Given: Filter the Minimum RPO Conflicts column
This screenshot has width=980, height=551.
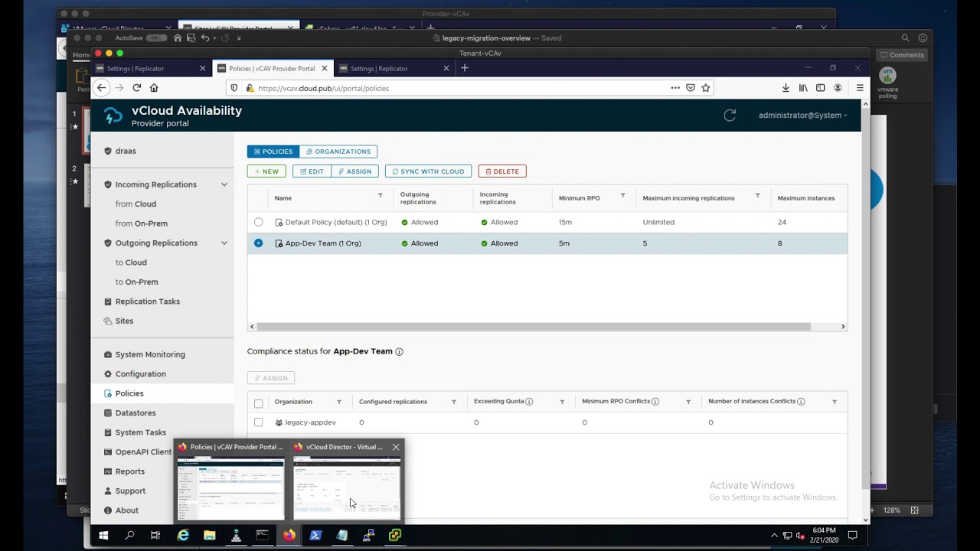Looking at the screenshot, I should coord(688,402).
